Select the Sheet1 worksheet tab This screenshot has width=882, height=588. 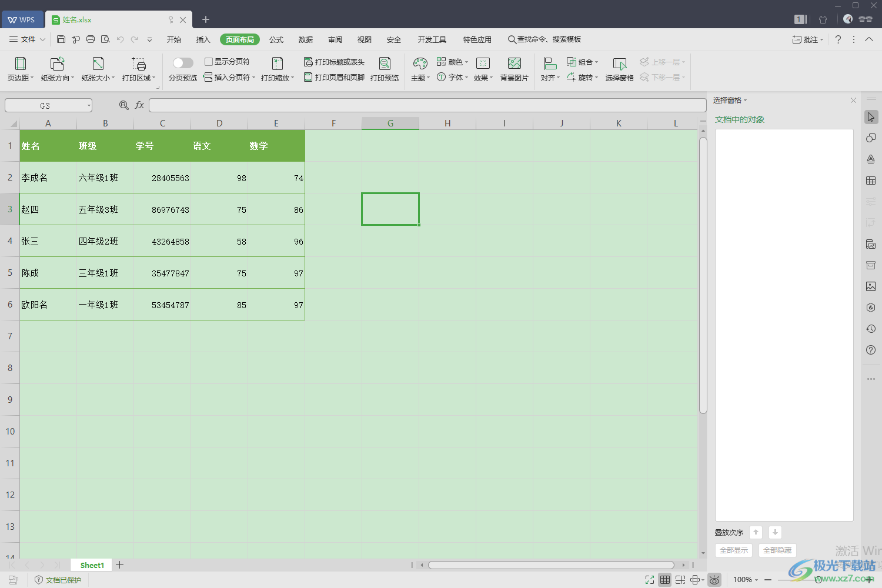point(92,565)
